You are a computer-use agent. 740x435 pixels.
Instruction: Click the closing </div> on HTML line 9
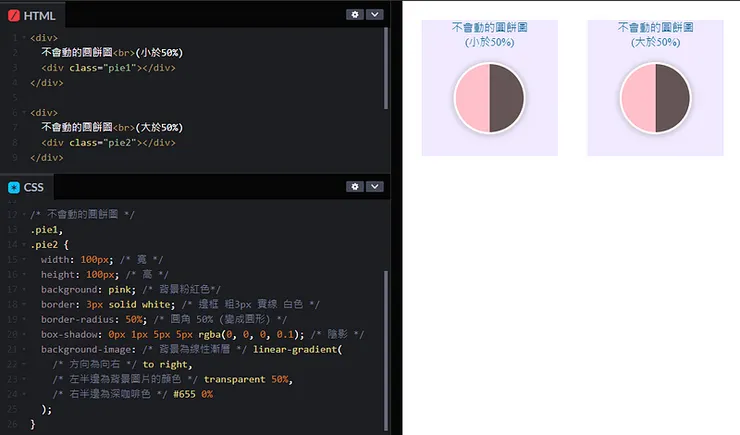(x=47, y=158)
